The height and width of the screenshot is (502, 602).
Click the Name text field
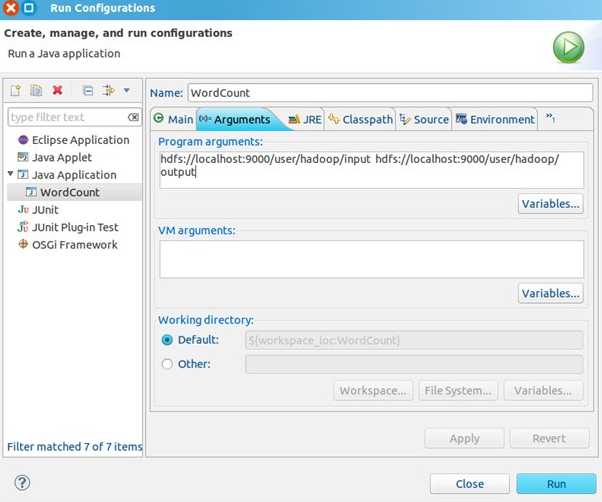[x=389, y=93]
